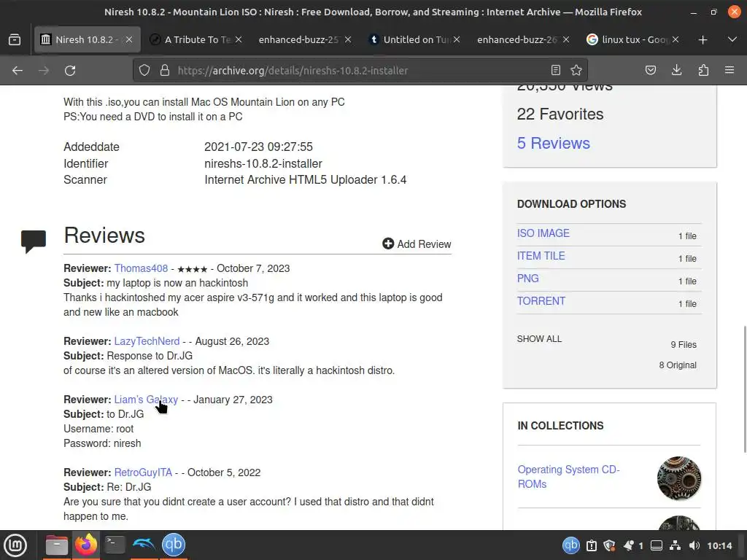Open the Files manager in taskbar
This screenshot has width=747, height=560.
click(57, 545)
